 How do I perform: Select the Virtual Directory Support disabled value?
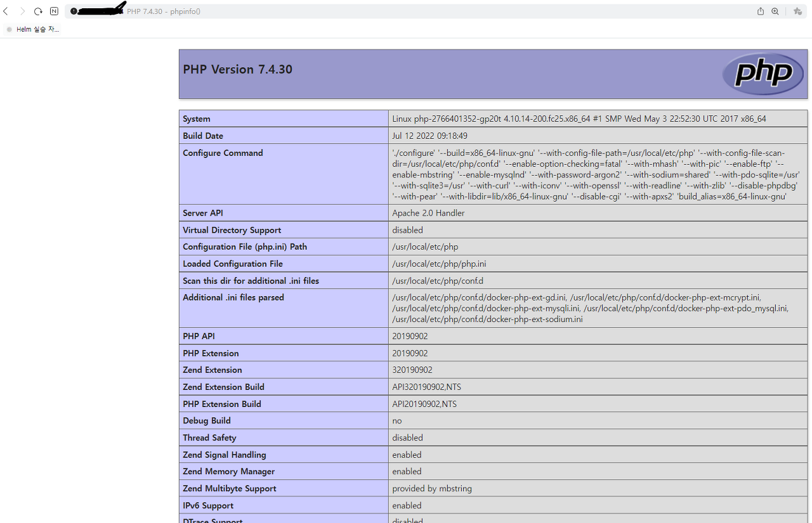(x=407, y=230)
